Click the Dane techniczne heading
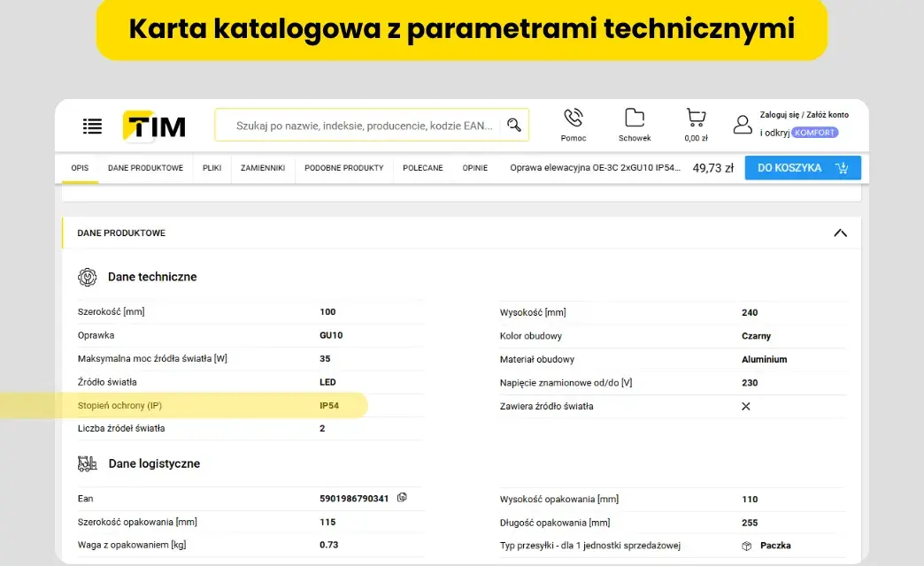The image size is (924, 566). [x=152, y=277]
